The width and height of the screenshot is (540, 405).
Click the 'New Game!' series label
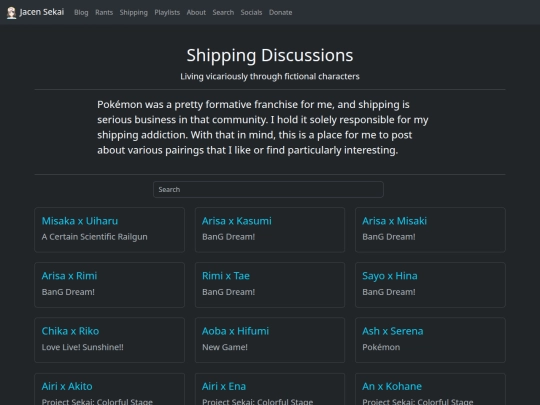point(225,347)
